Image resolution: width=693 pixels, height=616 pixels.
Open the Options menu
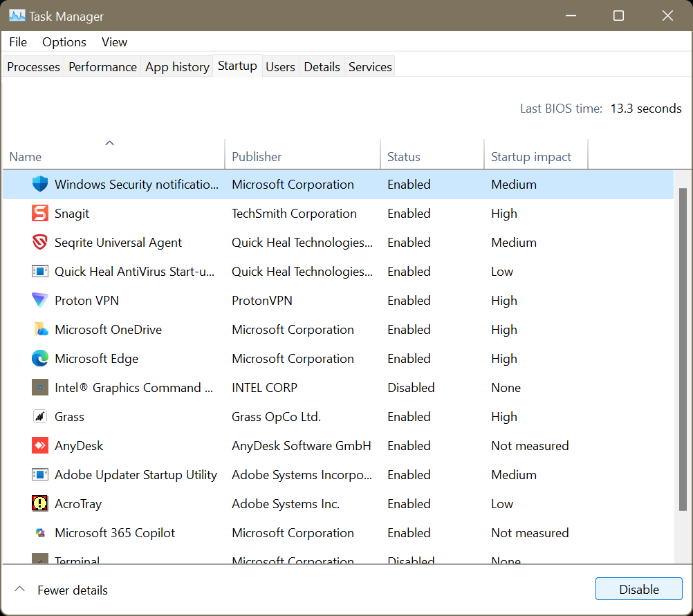(64, 42)
